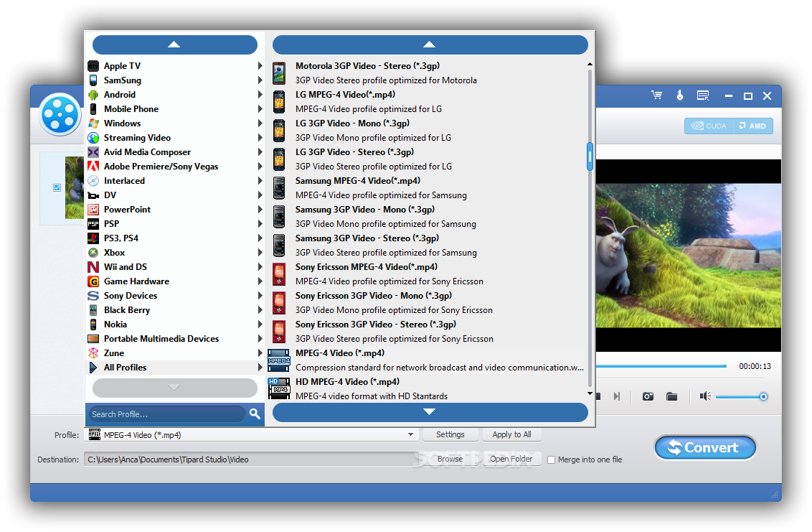Click the Streaming Video globe icon
Screen dimensions: 812x532
93,138
